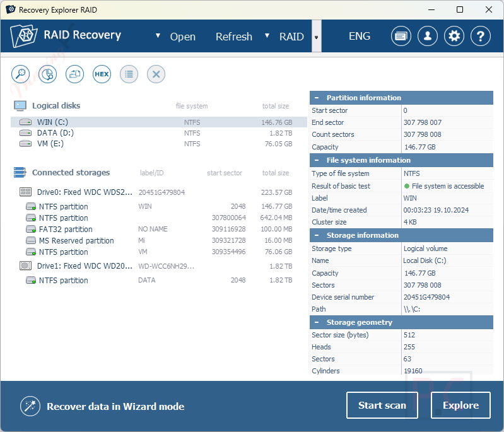
Task: Click the label/ID column header
Action: click(x=152, y=173)
